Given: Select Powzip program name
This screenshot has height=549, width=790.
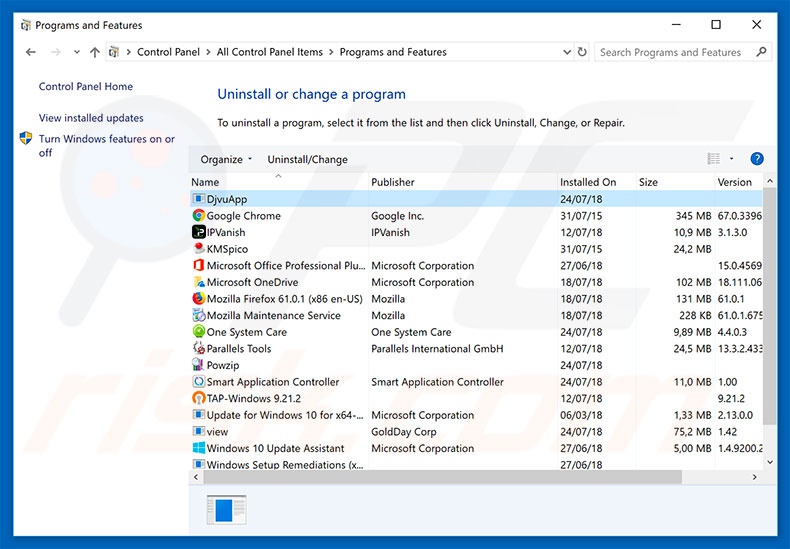Looking at the screenshot, I should pyautogui.click(x=223, y=366).
